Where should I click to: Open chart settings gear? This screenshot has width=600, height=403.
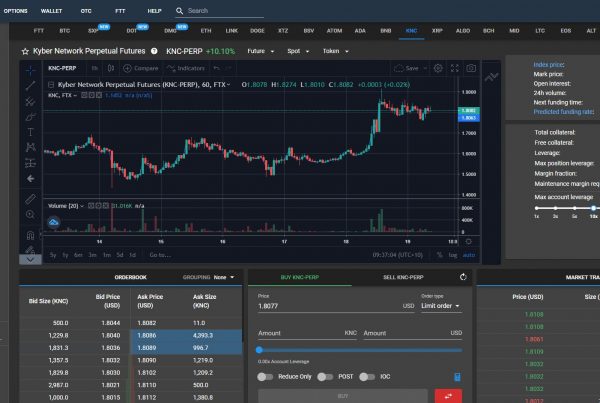(x=438, y=68)
